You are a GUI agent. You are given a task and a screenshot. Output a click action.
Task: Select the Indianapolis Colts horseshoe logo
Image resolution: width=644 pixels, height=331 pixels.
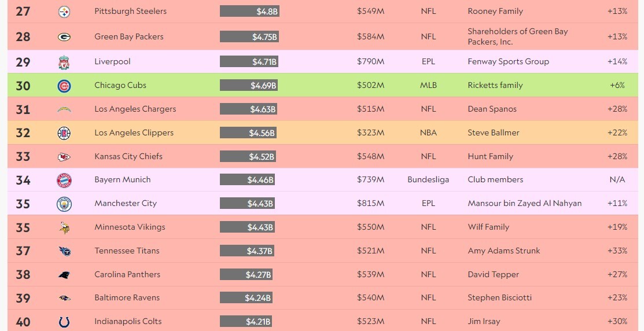click(64, 322)
